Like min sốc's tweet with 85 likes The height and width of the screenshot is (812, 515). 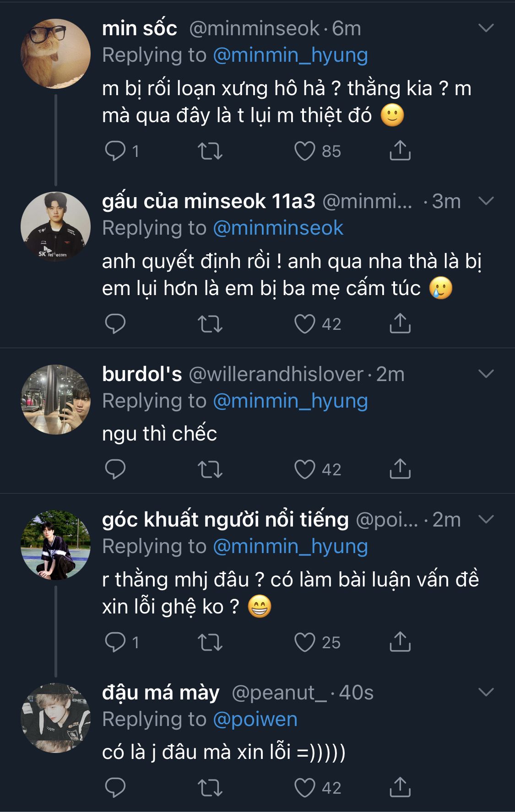pos(305,151)
